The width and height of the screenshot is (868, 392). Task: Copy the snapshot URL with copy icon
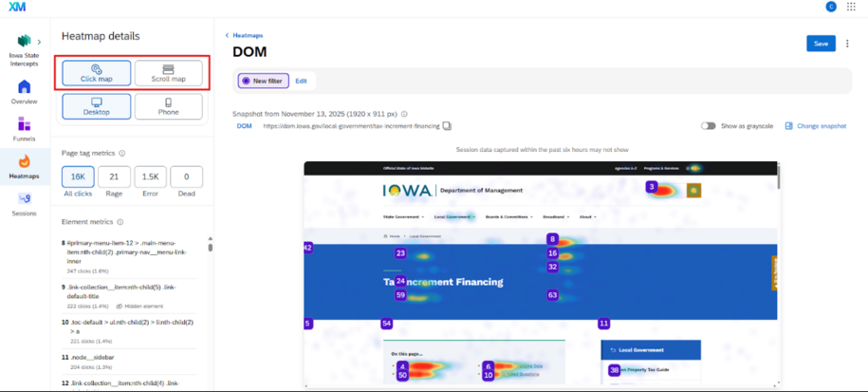(448, 126)
